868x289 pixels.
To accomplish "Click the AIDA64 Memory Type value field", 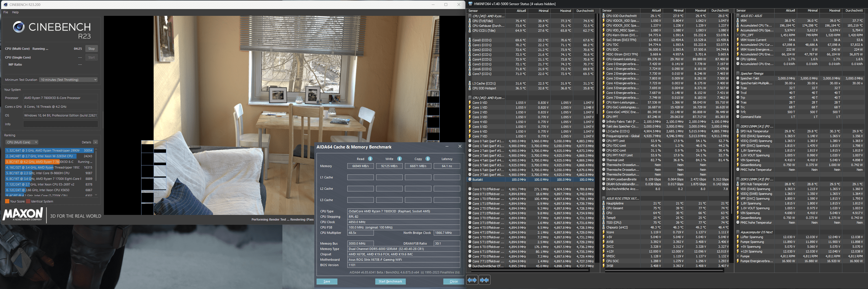I will coord(404,249).
